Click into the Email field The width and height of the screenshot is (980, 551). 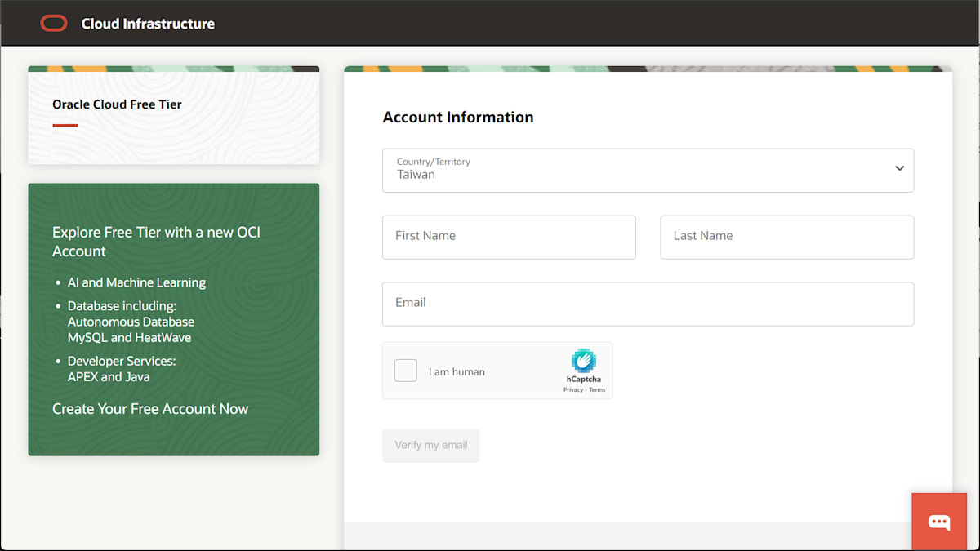point(648,304)
